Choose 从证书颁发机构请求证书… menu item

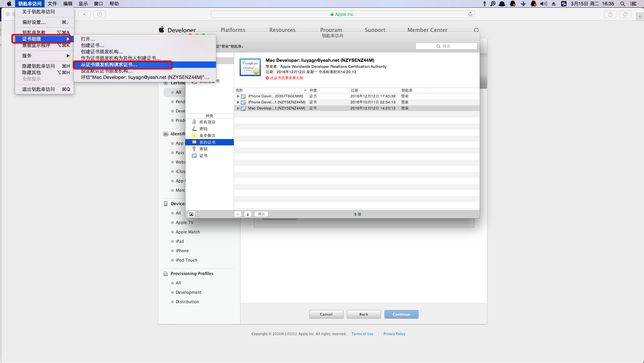tap(109, 64)
